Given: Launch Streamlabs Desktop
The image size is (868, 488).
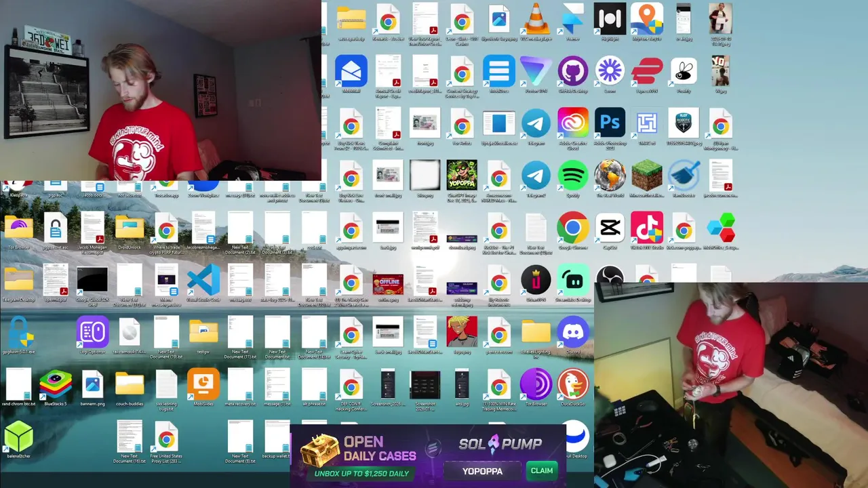Looking at the screenshot, I should pyautogui.click(x=572, y=281).
